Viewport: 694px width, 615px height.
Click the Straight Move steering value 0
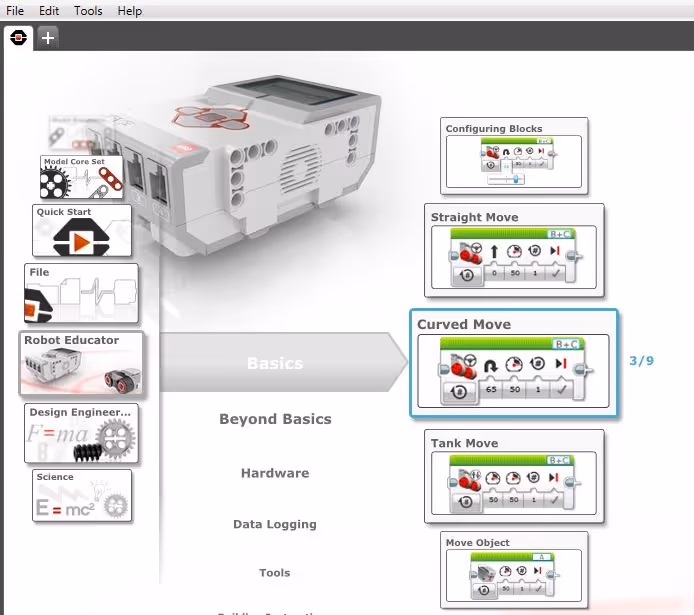(x=494, y=273)
